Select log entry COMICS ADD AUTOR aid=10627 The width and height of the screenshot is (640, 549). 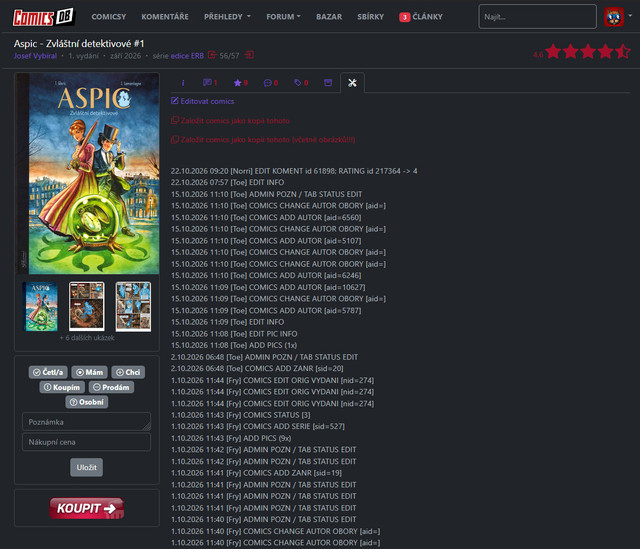(x=268, y=287)
